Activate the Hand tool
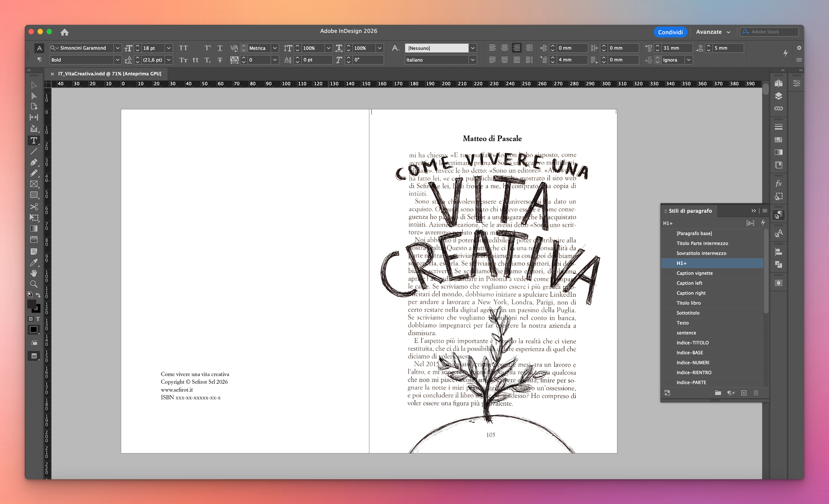This screenshot has width=829, height=504. [34, 273]
